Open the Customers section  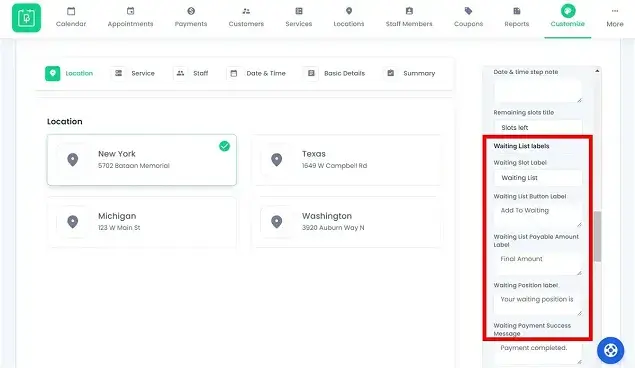tap(246, 18)
